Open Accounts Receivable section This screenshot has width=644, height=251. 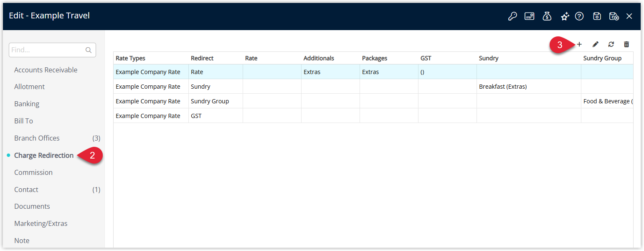pos(46,70)
